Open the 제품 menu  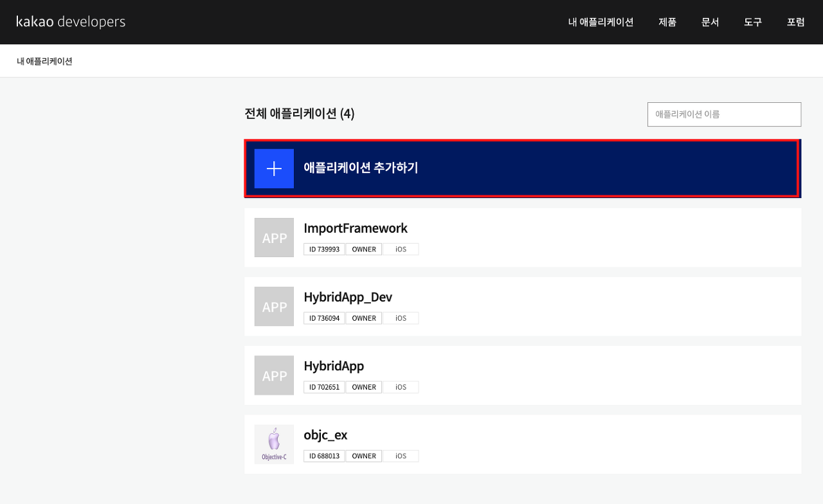667,22
